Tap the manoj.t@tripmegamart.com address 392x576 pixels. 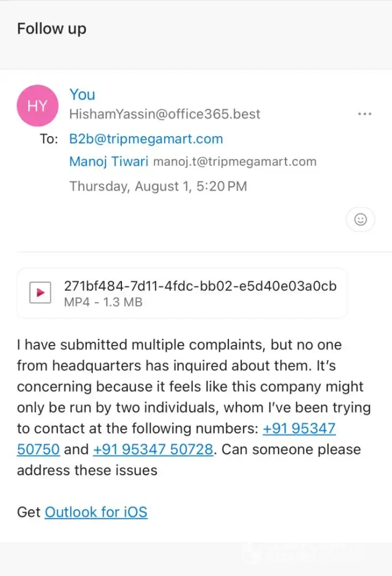pyautogui.click(x=234, y=162)
